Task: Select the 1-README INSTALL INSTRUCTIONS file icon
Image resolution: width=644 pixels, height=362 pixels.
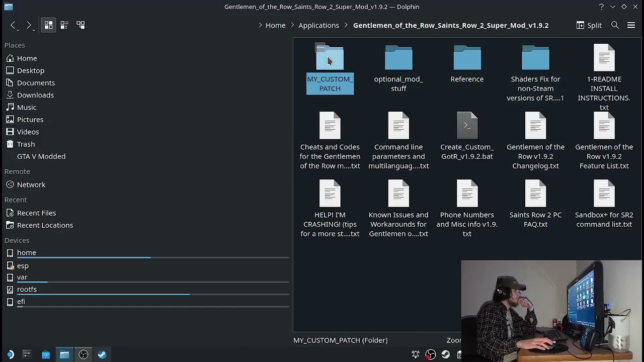Action: (604, 57)
